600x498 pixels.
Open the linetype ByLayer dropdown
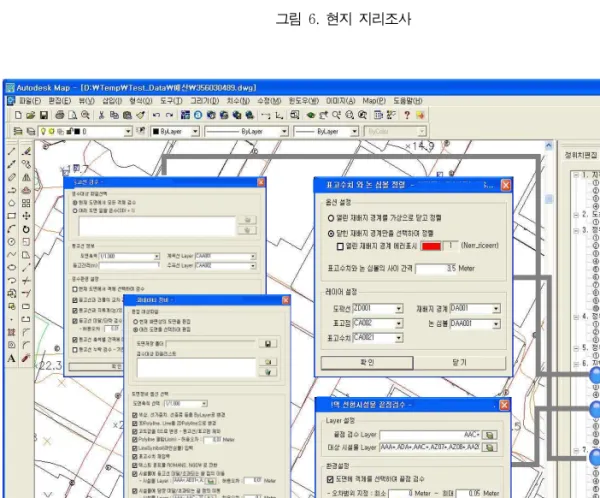284,131
